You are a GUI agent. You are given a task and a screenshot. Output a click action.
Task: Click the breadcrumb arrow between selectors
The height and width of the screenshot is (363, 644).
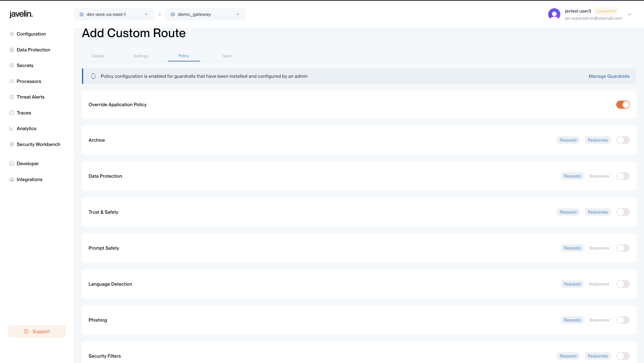(x=160, y=15)
